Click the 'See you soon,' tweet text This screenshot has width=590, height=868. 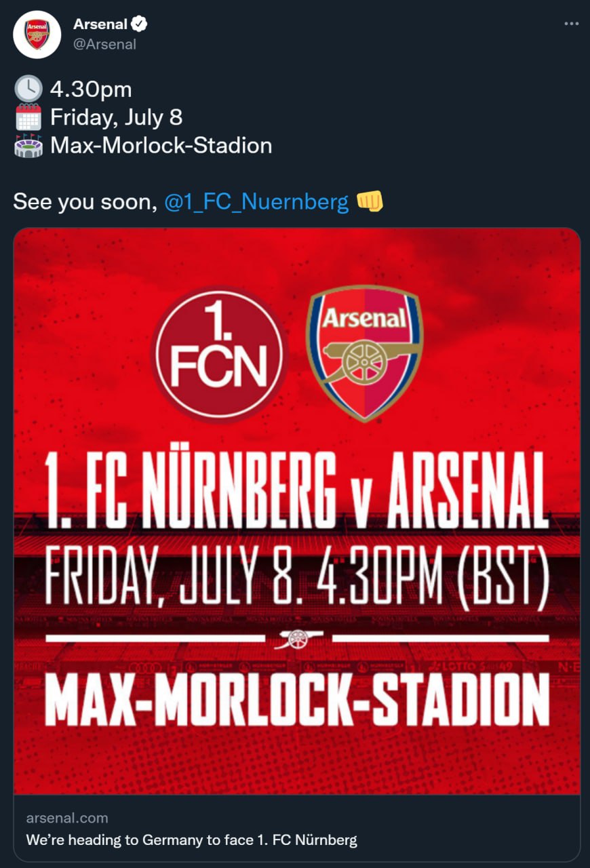coord(85,201)
